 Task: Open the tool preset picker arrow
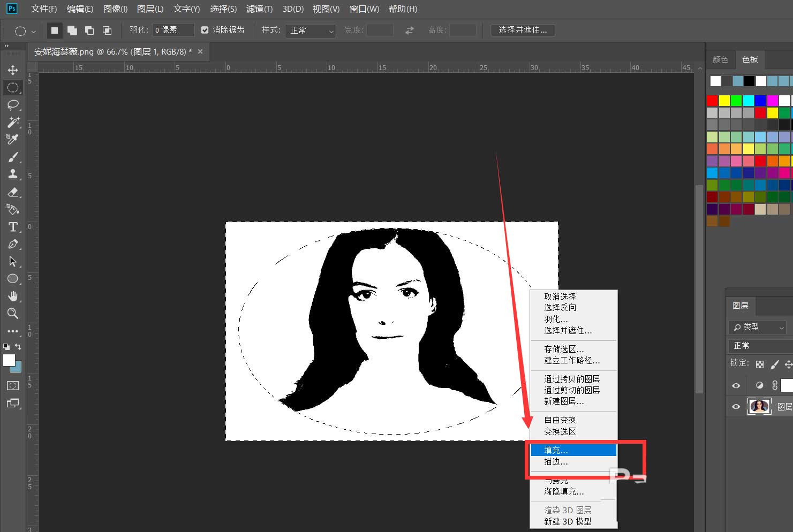(x=34, y=31)
